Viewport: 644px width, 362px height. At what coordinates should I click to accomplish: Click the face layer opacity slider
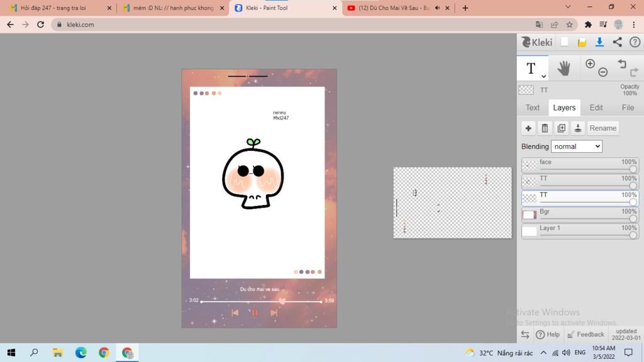point(587,169)
